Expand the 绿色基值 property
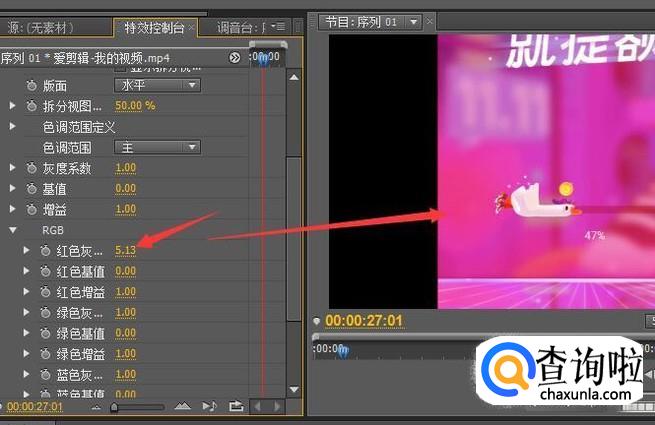655x425 pixels. (26, 333)
